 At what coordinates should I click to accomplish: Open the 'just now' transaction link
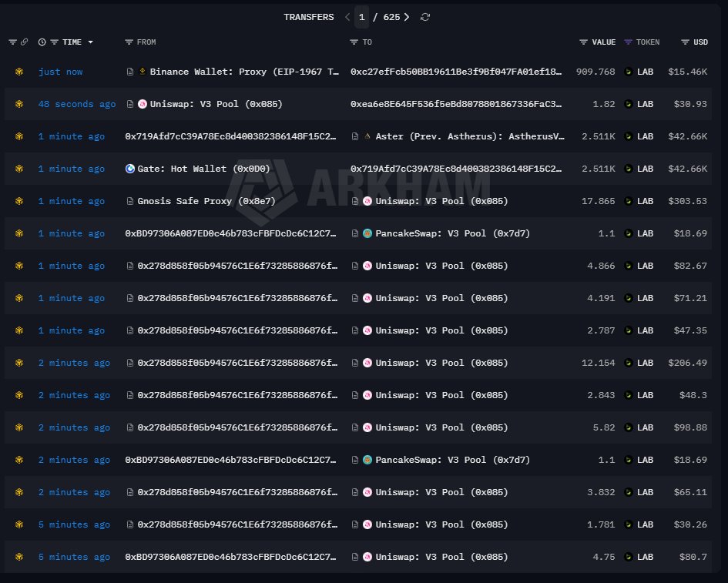tap(60, 72)
